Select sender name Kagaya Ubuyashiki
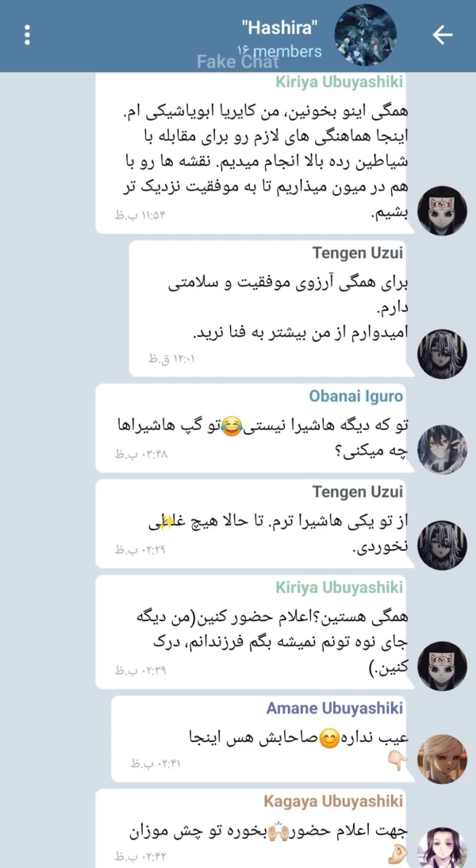Image resolution: width=476 pixels, height=868 pixels. click(x=333, y=801)
